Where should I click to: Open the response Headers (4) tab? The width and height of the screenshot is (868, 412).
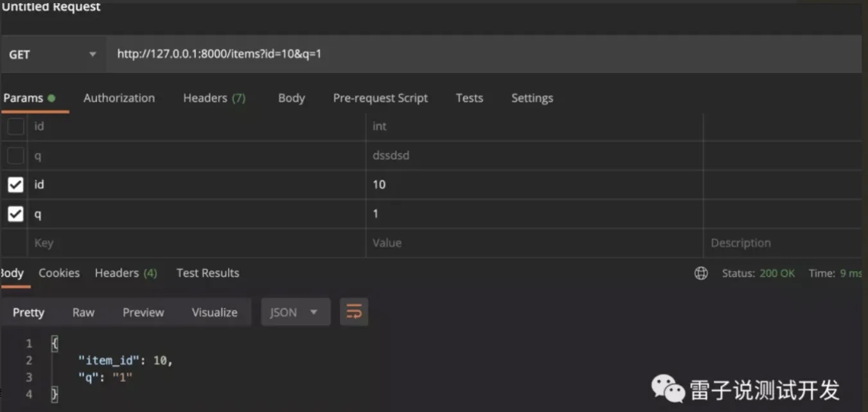pos(126,273)
